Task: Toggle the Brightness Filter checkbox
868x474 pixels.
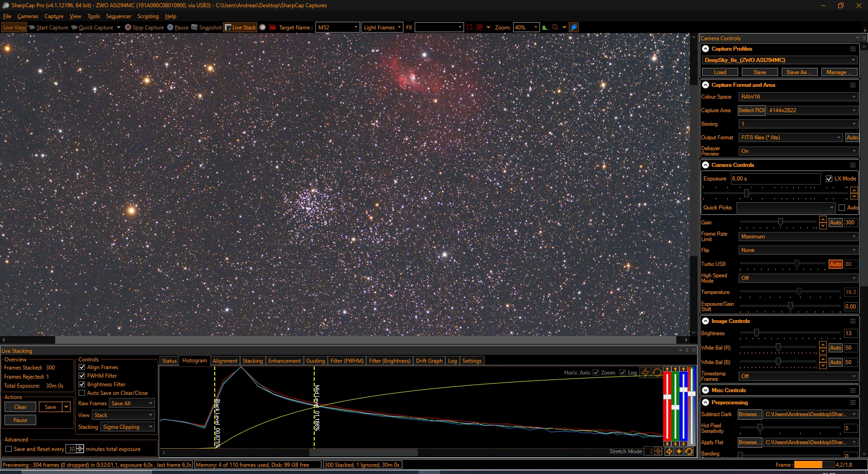Action: click(x=82, y=384)
